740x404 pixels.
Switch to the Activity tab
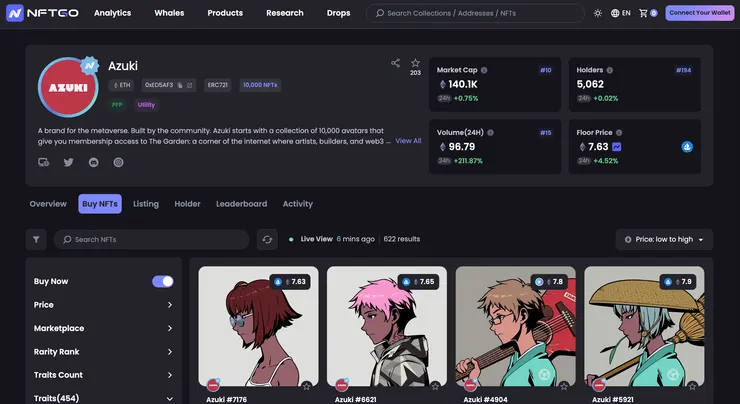coord(298,204)
